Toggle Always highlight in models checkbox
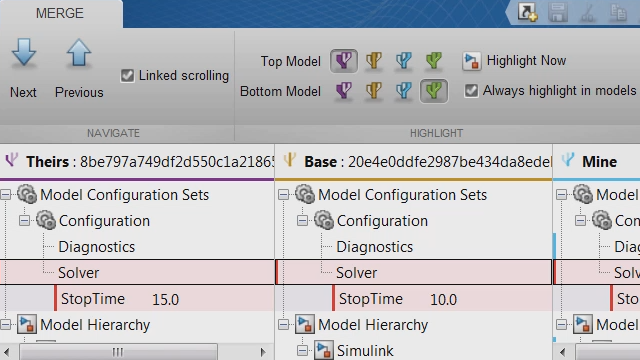The height and width of the screenshot is (360, 640). [x=471, y=91]
